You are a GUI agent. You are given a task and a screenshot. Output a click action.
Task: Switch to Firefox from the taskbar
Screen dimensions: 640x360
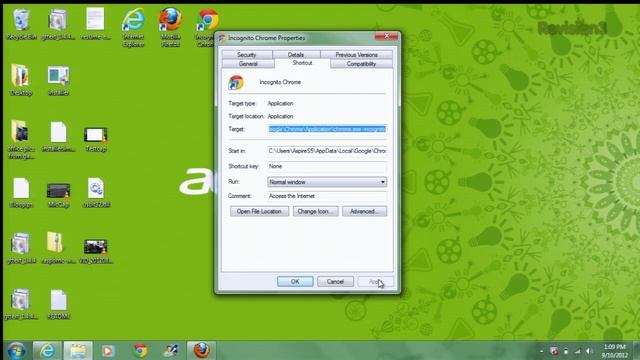coord(201,351)
